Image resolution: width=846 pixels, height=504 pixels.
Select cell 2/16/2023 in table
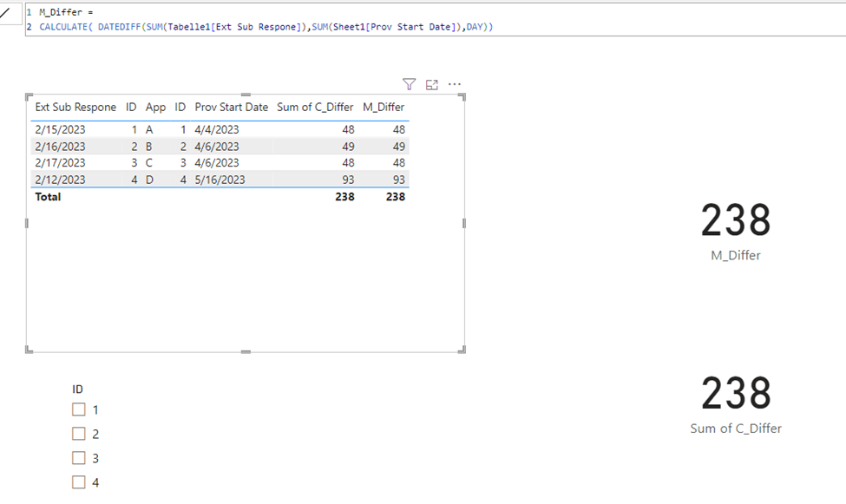(x=60, y=147)
